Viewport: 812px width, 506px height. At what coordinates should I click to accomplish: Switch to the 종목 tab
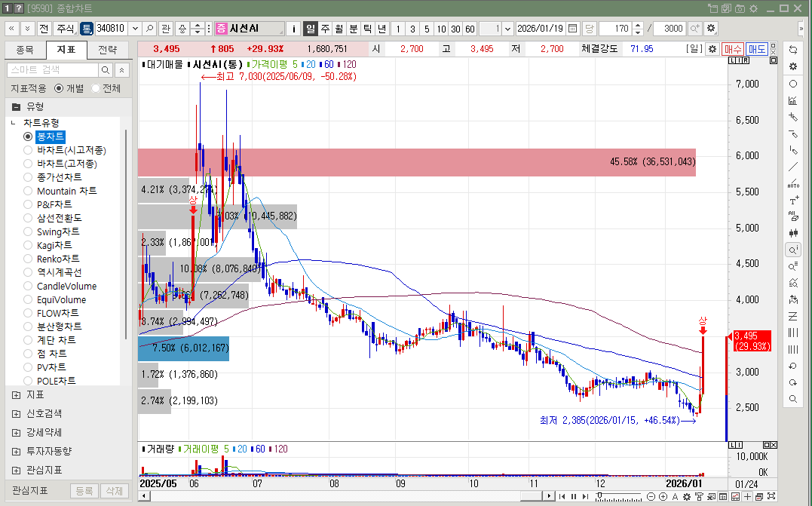click(x=25, y=50)
